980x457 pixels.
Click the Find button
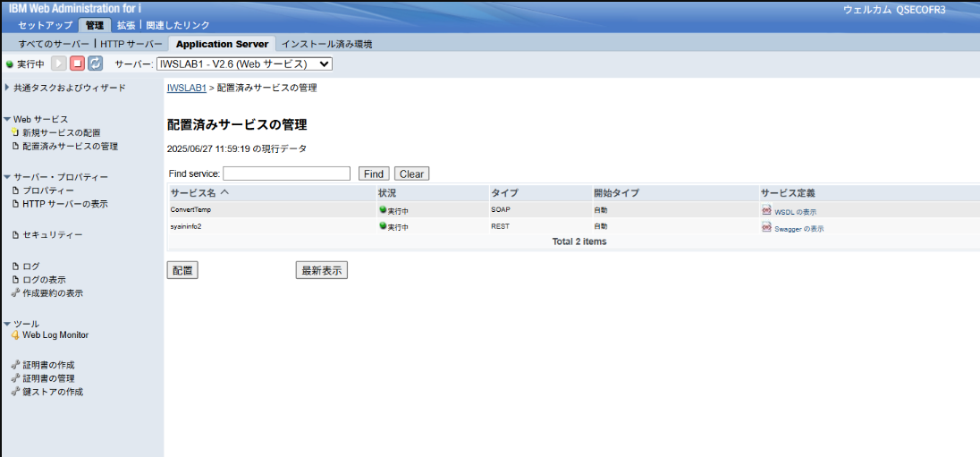(374, 173)
